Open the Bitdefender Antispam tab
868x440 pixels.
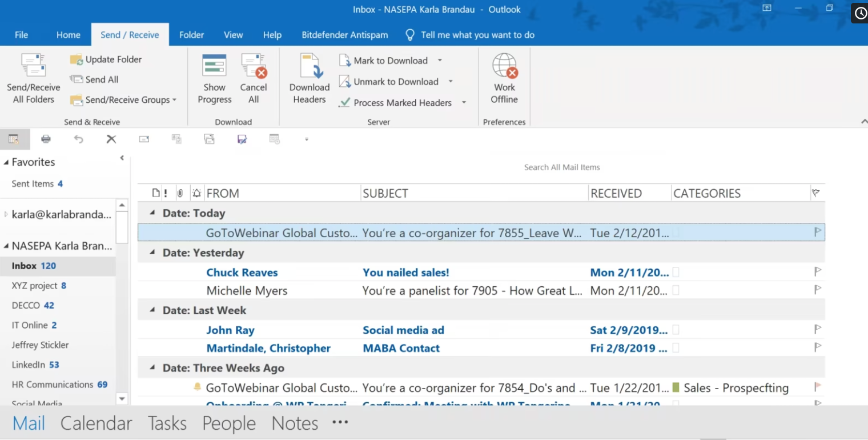pyautogui.click(x=344, y=35)
